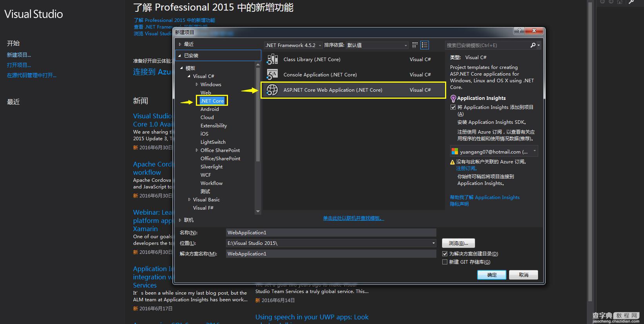The width and height of the screenshot is (644, 324).
Task: Click the 确定 button
Action: click(x=492, y=275)
